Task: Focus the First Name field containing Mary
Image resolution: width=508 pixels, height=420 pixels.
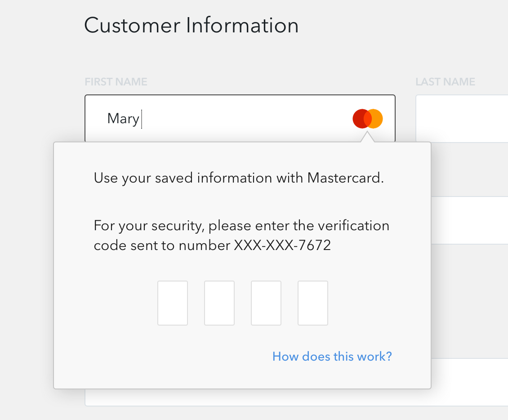Action: (240, 119)
